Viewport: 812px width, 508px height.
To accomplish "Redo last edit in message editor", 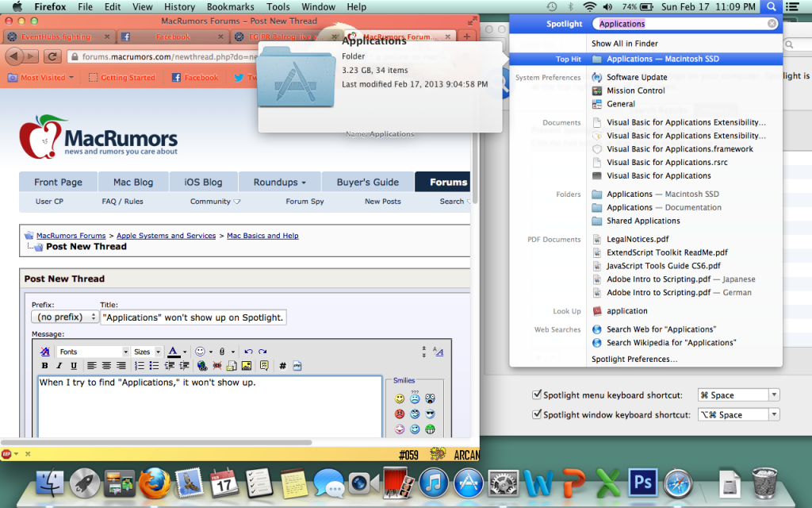I will tap(262, 352).
